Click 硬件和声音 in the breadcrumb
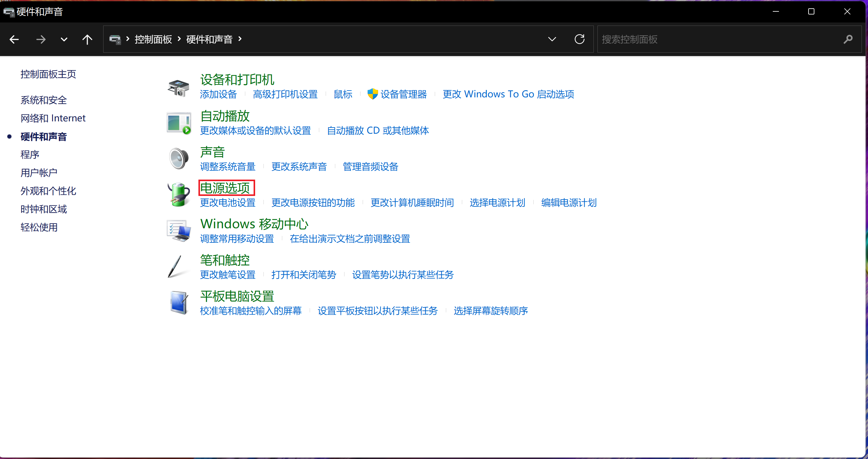Image resolution: width=868 pixels, height=459 pixels. (209, 39)
